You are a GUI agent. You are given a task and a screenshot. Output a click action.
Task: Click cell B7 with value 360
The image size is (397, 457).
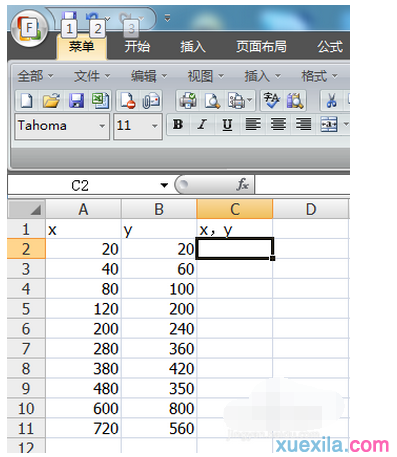point(159,349)
